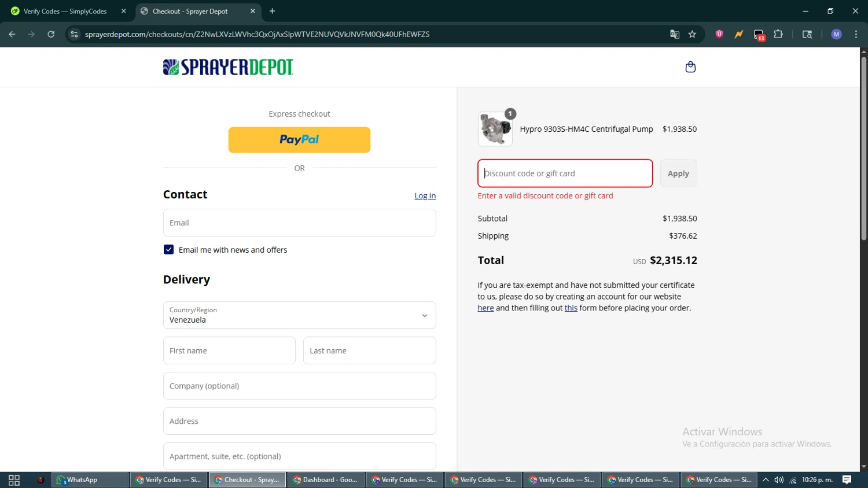Viewport: 868px width, 488px height.
Task: Close the Checkout - Sprayer Depot tab
Action: click(x=253, y=11)
